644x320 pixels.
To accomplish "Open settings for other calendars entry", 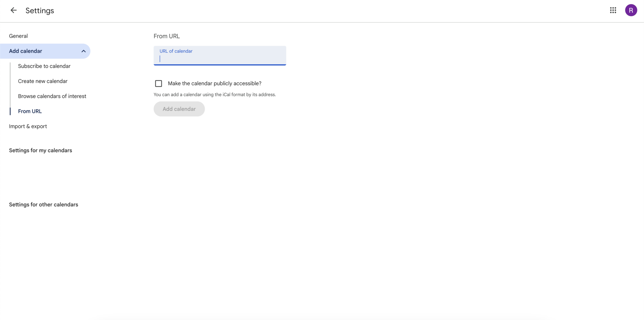I will 44,237.
